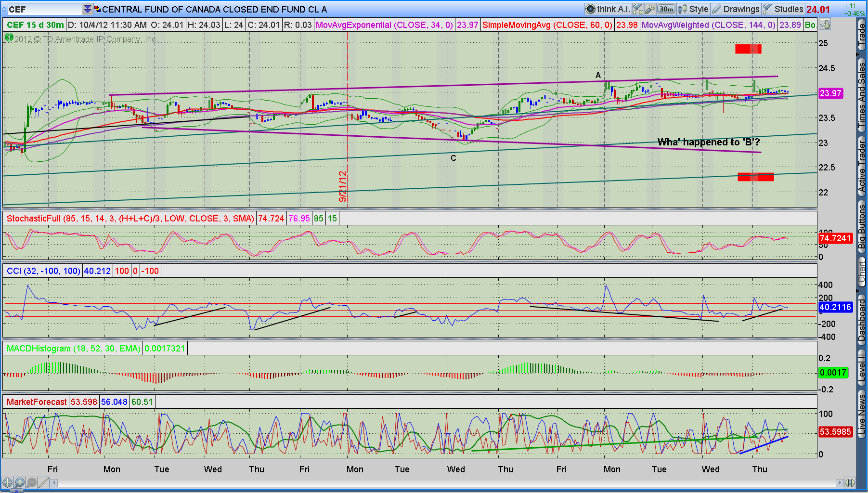The width and height of the screenshot is (868, 493).
Task: Open chart settings wrench icon
Action: pyautogui.click(x=650, y=9)
